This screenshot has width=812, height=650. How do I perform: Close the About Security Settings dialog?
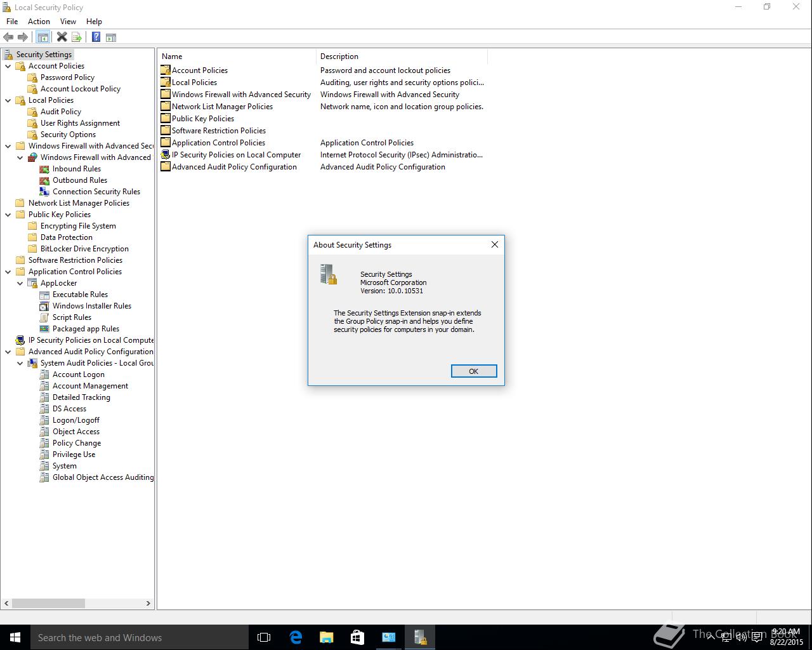tap(495, 244)
